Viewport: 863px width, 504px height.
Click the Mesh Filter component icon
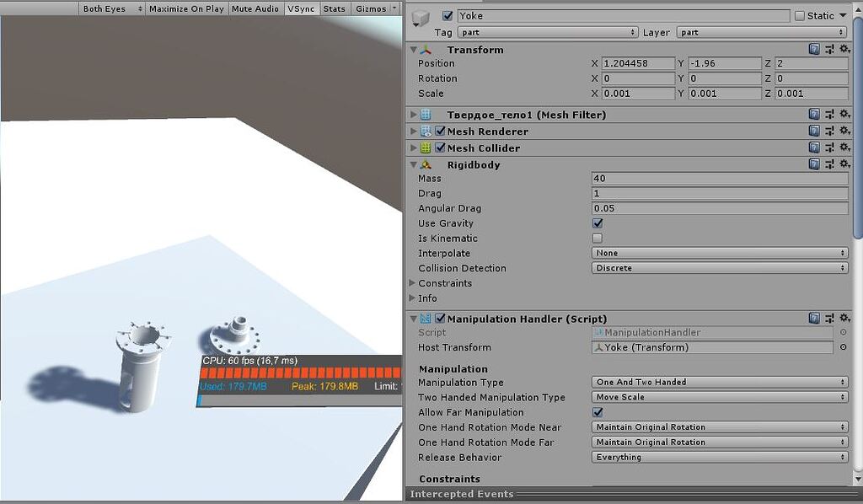[x=425, y=115]
